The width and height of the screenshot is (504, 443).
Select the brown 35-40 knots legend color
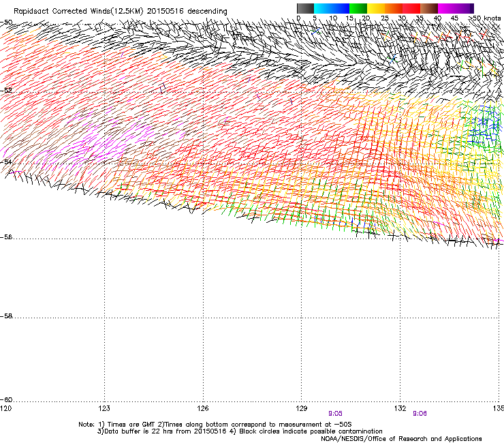tap(429, 8)
